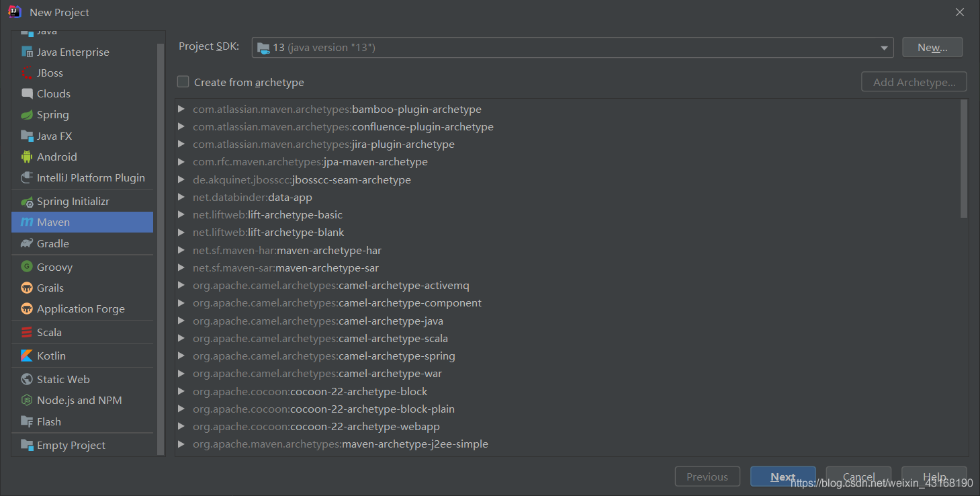Click the Spring Initializr icon
980x496 pixels.
point(27,201)
